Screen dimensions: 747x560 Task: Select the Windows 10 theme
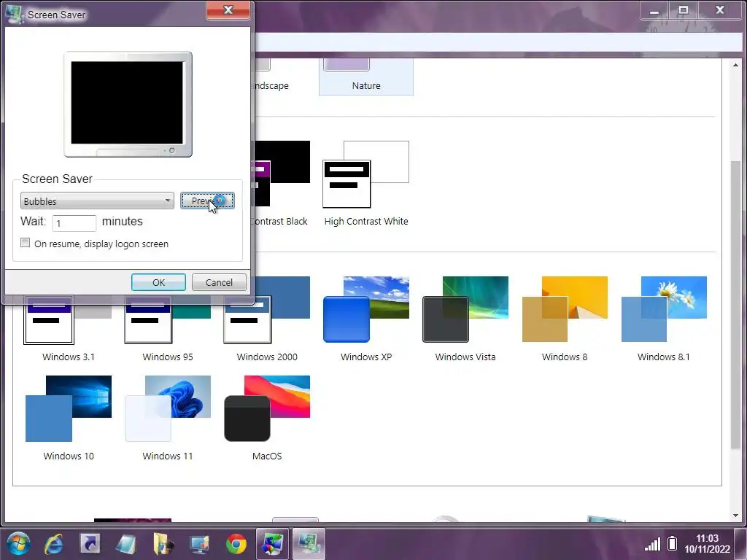tap(68, 418)
